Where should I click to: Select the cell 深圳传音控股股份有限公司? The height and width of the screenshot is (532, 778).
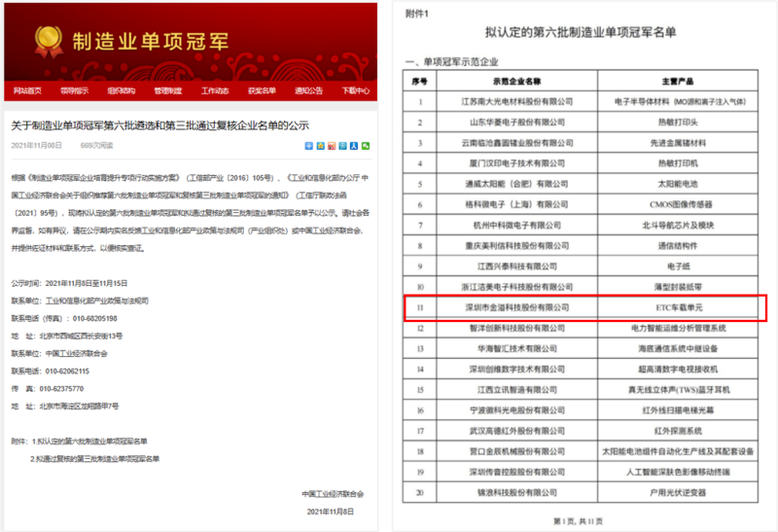[x=517, y=472]
